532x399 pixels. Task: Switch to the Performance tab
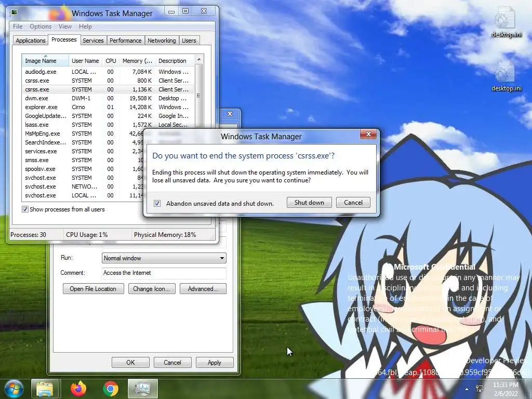(126, 41)
